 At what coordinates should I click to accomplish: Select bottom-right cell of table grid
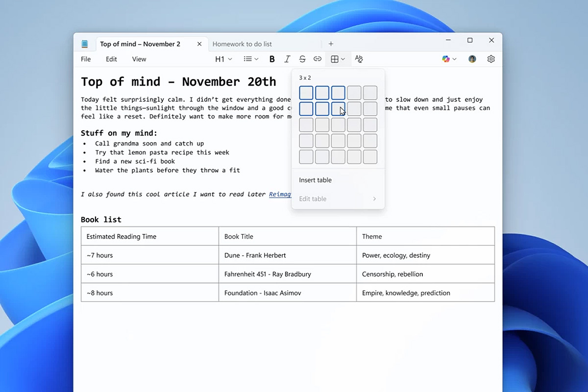pyautogui.click(x=370, y=157)
